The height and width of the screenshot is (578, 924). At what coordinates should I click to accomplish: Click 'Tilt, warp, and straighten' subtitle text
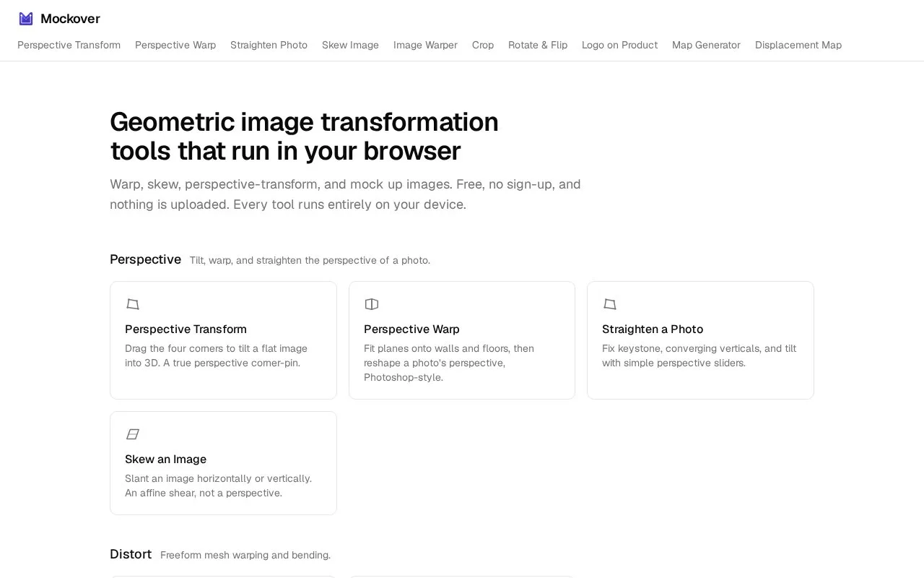point(310,260)
